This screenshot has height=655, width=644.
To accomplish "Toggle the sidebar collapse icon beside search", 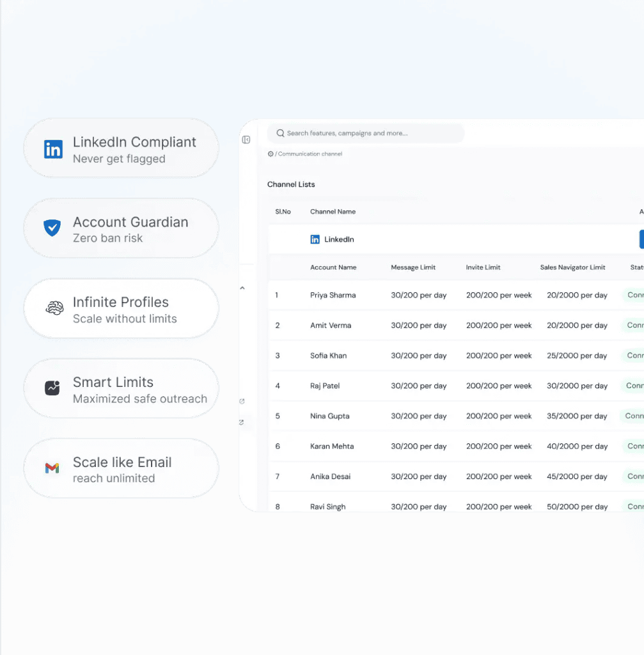I will (246, 139).
